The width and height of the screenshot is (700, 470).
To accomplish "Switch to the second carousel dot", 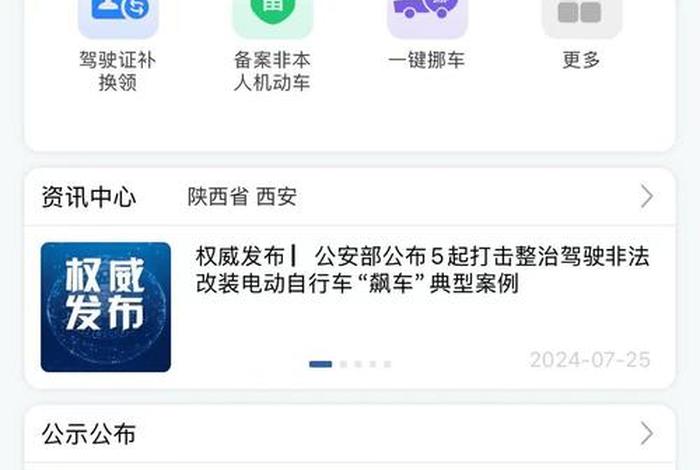I will pos(343,364).
